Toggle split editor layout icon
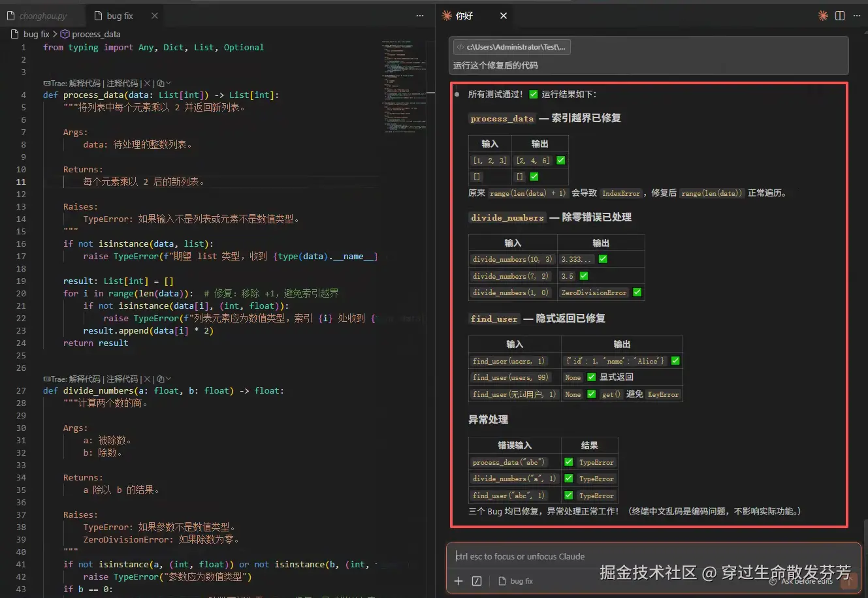 click(x=840, y=16)
